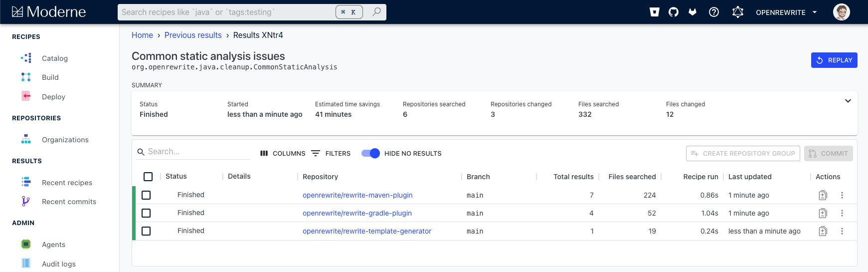
Task: Sort by Branch column header
Action: (x=478, y=177)
